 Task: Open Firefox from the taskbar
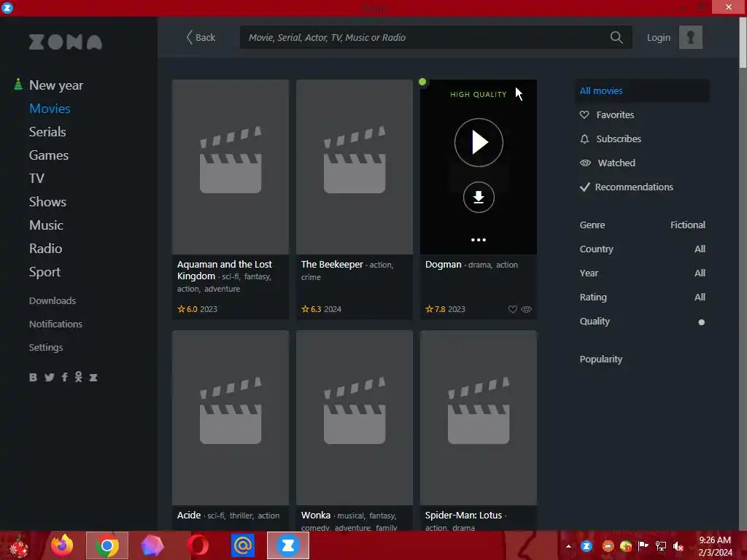pos(63,545)
